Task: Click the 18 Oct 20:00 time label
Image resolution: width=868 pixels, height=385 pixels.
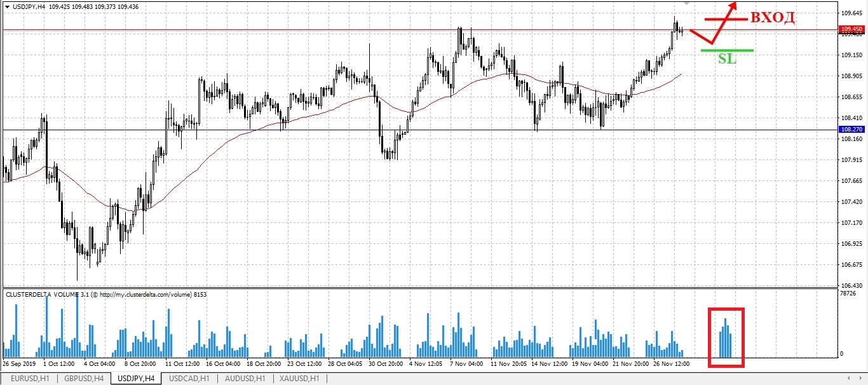Action: tap(264, 365)
